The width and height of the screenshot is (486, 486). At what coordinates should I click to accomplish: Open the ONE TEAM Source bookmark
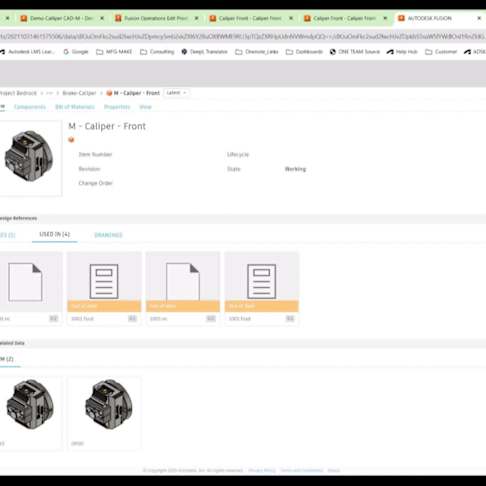pos(355,52)
